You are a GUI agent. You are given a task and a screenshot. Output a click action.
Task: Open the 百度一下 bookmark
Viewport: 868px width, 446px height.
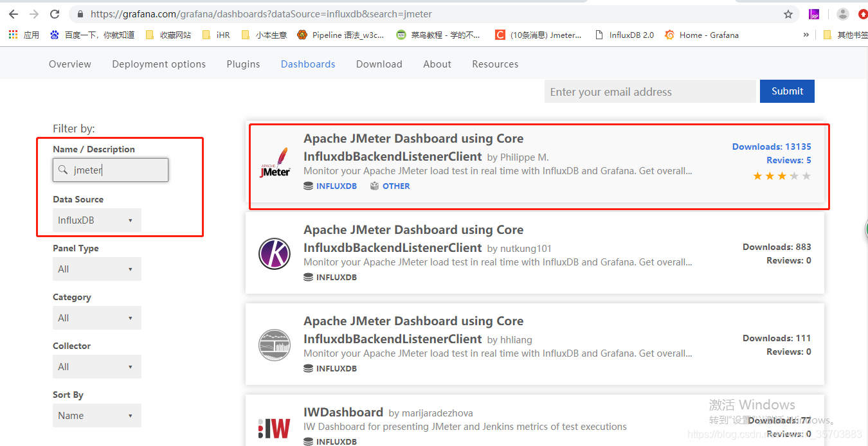tap(93, 35)
